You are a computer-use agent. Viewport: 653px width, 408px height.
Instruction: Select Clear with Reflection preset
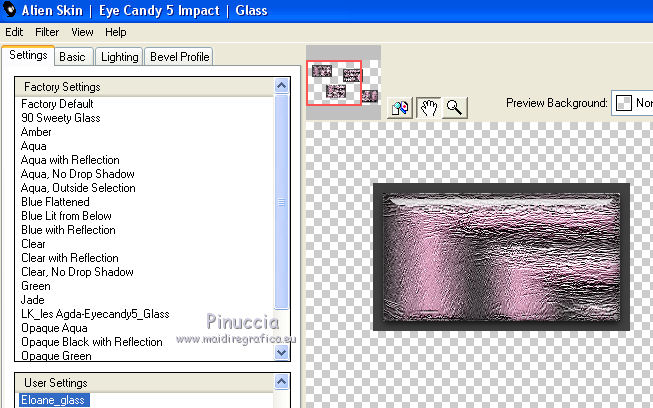tap(70, 258)
